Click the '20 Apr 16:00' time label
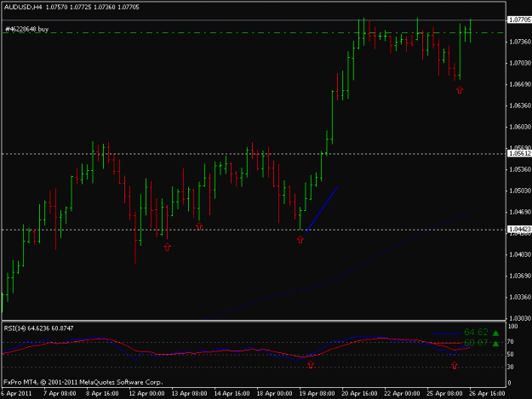The width and height of the screenshot is (532, 399). click(x=359, y=394)
